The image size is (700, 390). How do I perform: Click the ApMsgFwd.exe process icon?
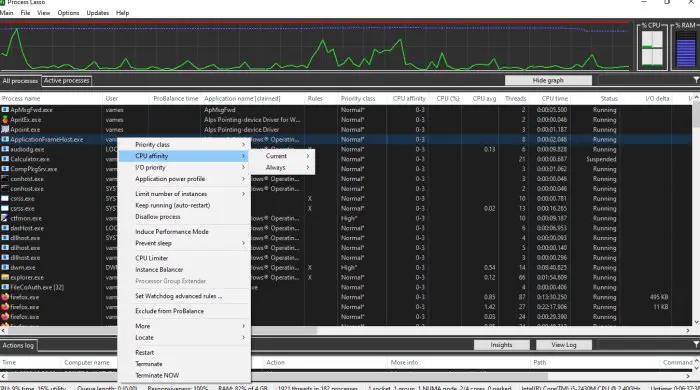point(5,110)
